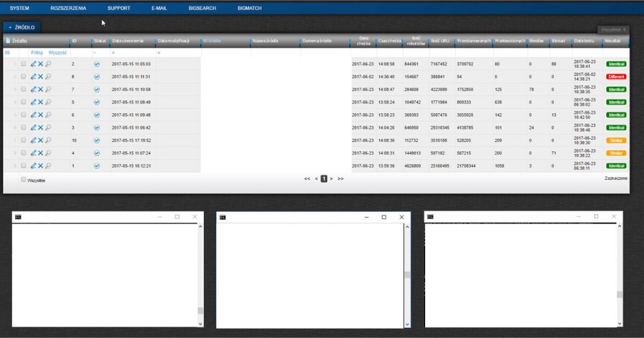This screenshot has height=338, width=644.
Task: Enable the Wszystkie select-all checkbox
Action: (x=24, y=180)
